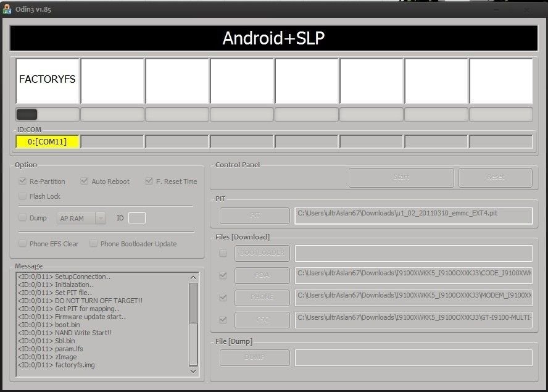
Task: Click the "Files [Download]" group label
Action: pos(243,237)
